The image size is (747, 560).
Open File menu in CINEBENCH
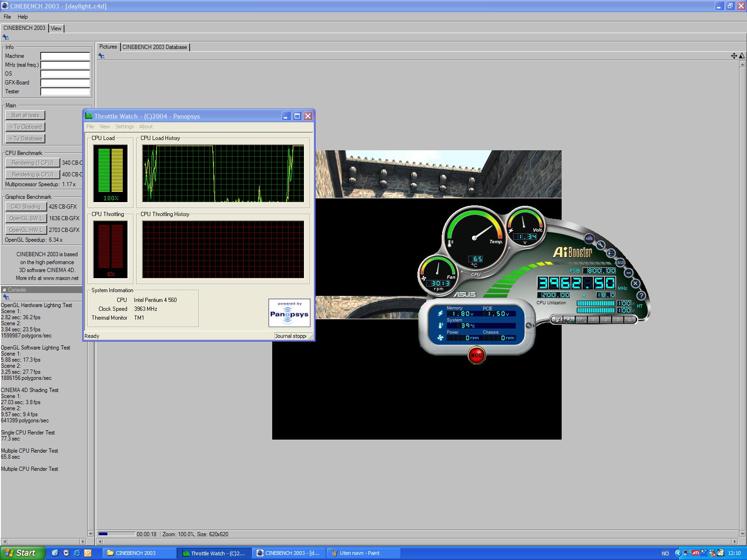click(7, 17)
